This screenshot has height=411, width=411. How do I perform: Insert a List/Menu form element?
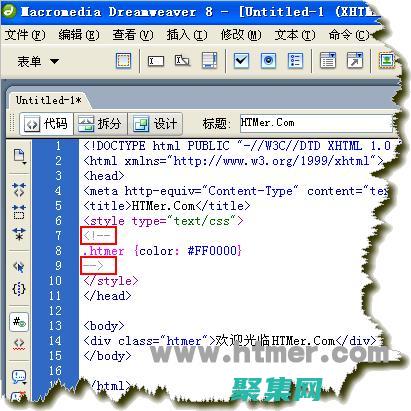pyautogui.click(x=328, y=60)
